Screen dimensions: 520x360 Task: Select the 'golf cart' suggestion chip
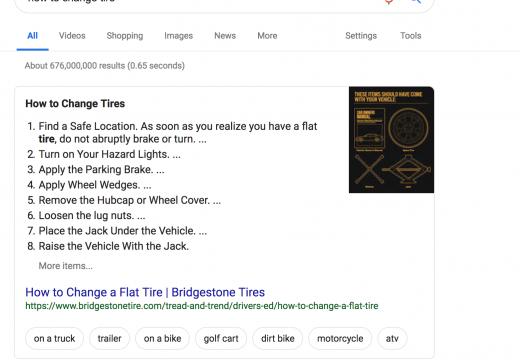coord(221,338)
